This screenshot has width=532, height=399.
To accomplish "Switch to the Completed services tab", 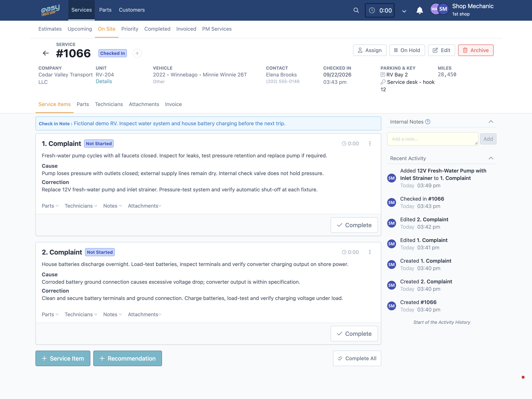I will (157, 29).
